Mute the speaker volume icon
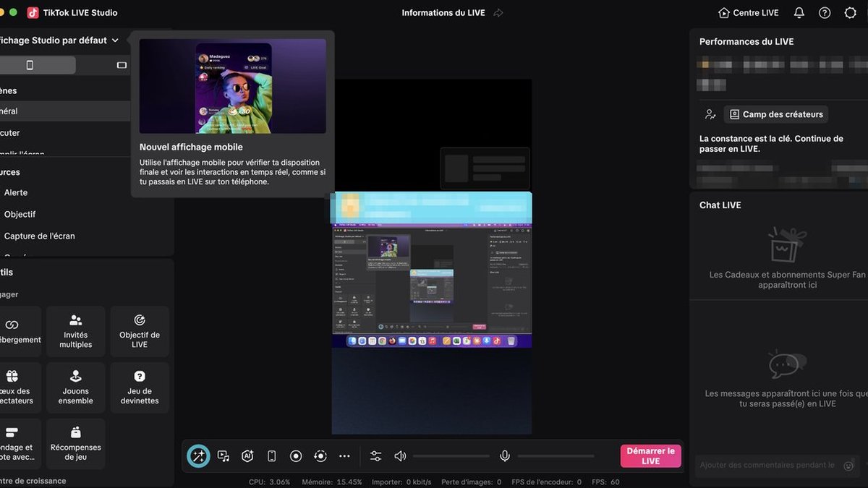The image size is (868, 488). click(400, 456)
